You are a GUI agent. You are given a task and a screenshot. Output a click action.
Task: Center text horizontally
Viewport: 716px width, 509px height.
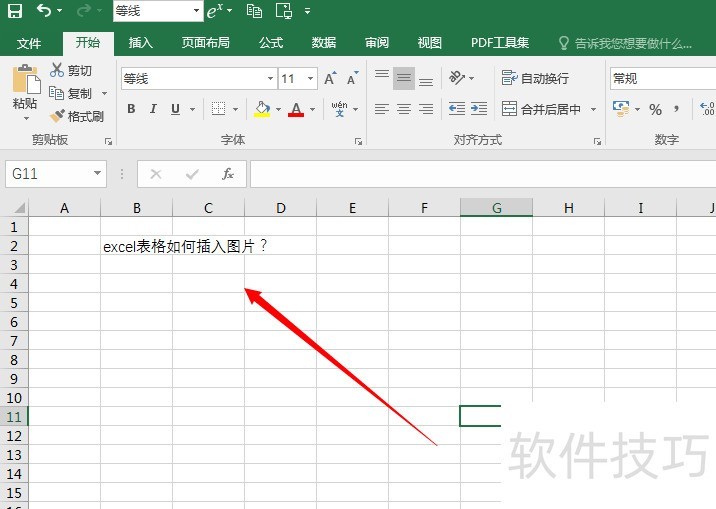pos(404,109)
